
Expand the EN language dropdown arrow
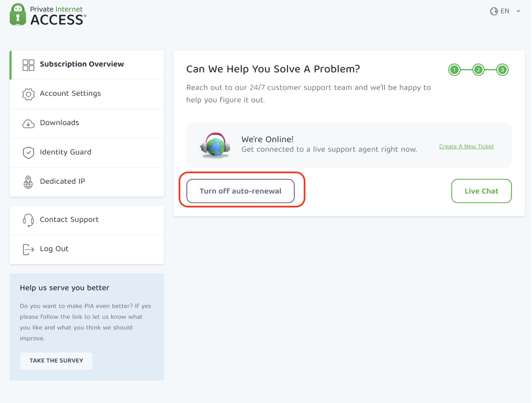tap(518, 12)
